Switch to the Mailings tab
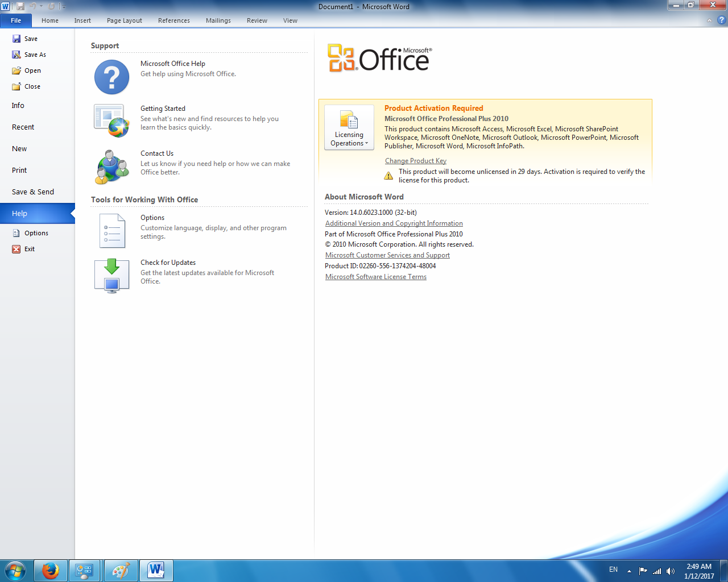 (218, 20)
